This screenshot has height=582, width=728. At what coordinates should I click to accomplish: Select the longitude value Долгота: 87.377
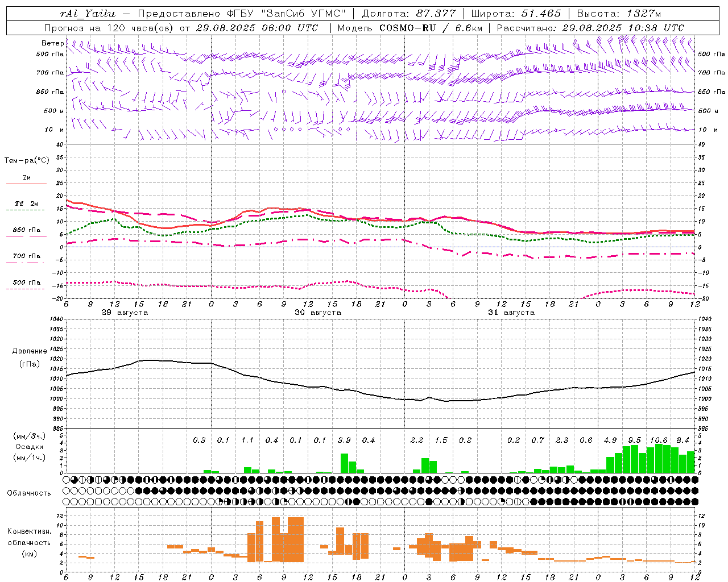point(409,14)
